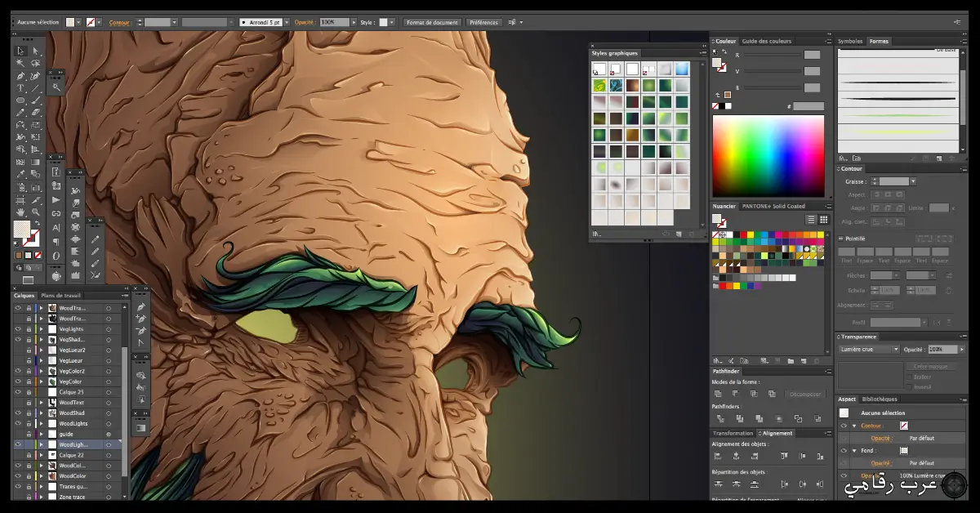Activate the Pen tool
980x513 pixels.
20,77
